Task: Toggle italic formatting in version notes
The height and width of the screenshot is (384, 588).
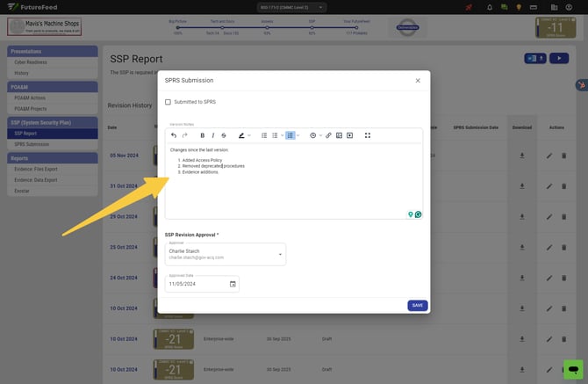Action: click(x=213, y=135)
